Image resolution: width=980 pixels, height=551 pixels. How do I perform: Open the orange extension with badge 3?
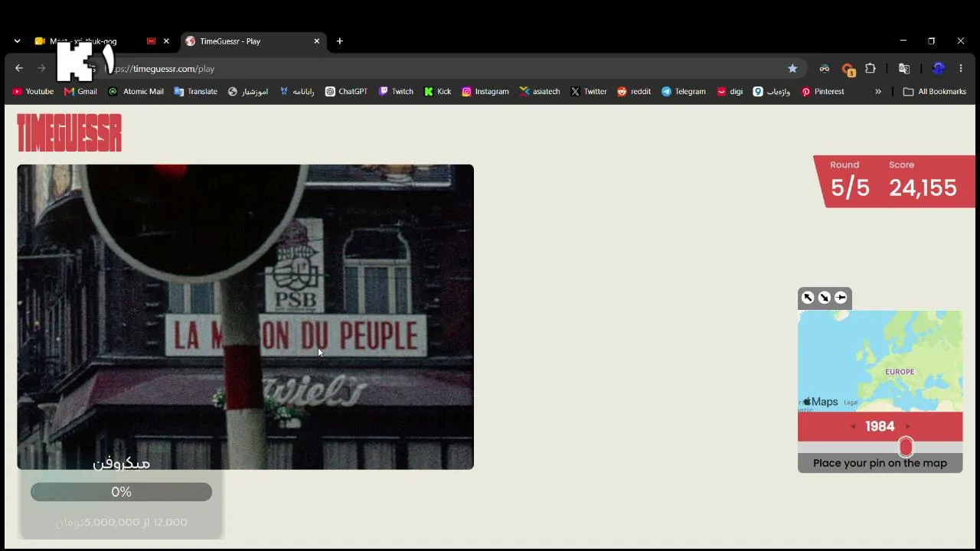point(848,70)
